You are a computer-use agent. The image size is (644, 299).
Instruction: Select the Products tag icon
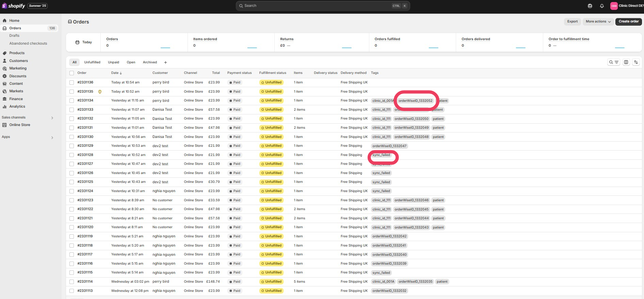[x=4, y=53]
